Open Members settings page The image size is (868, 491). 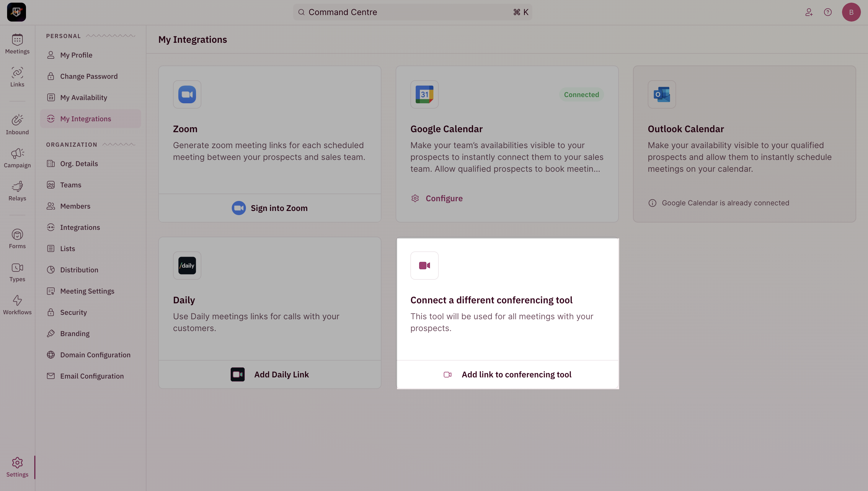90,206
